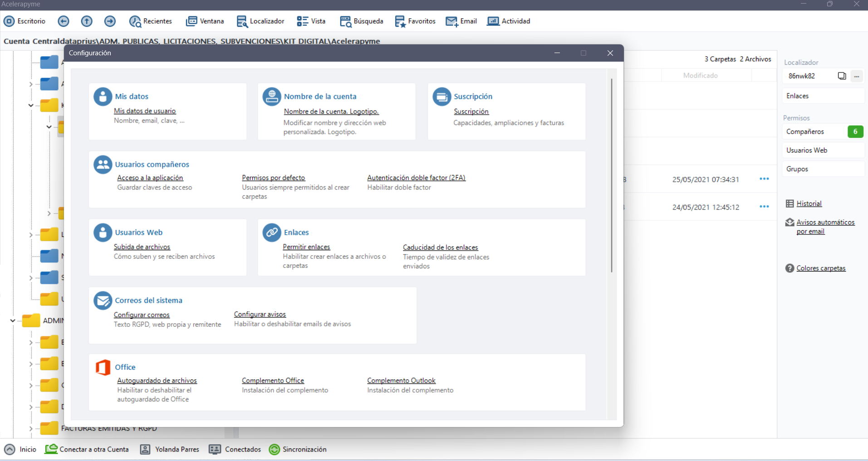Open the Complemento Office link
This screenshot has height=461, width=868.
click(x=273, y=381)
